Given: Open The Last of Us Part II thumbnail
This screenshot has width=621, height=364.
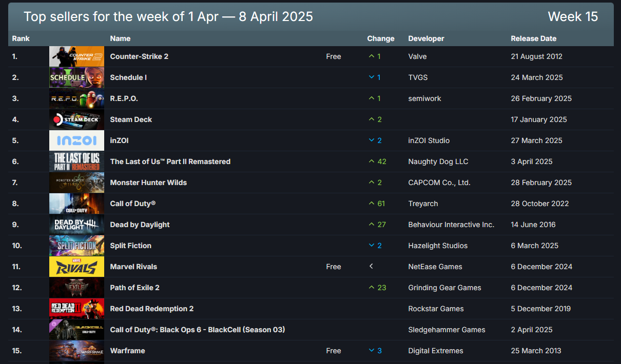Looking at the screenshot, I should click(76, 161).
